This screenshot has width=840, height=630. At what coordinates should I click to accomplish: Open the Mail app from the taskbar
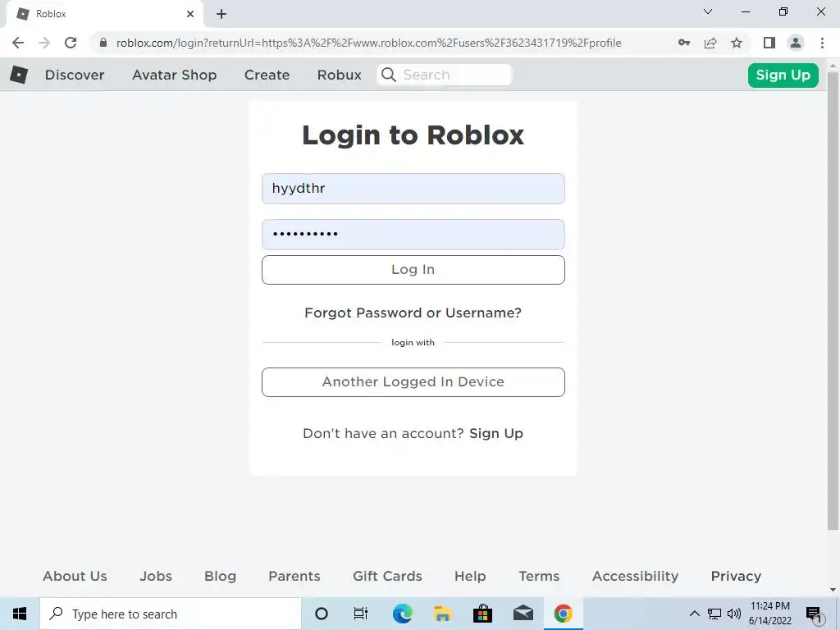pyautogui.click(x=523, y=614)
